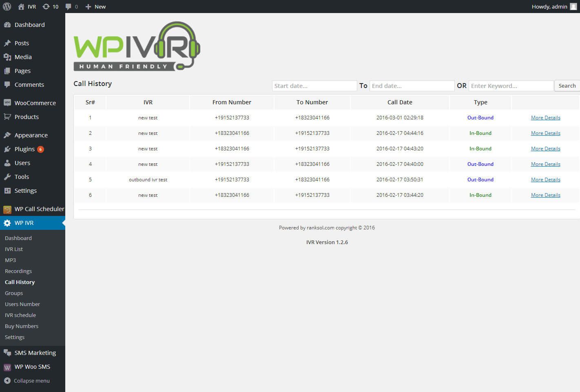Click call date 2016-02-17 04:40:00
580x392 pixels.
(x=400, y=164)
